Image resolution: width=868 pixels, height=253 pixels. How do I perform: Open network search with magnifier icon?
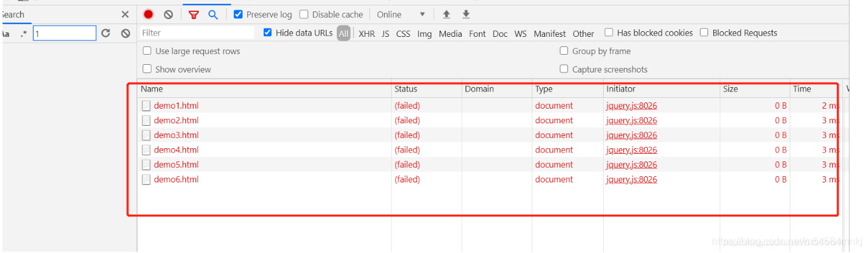pos(213,14)
